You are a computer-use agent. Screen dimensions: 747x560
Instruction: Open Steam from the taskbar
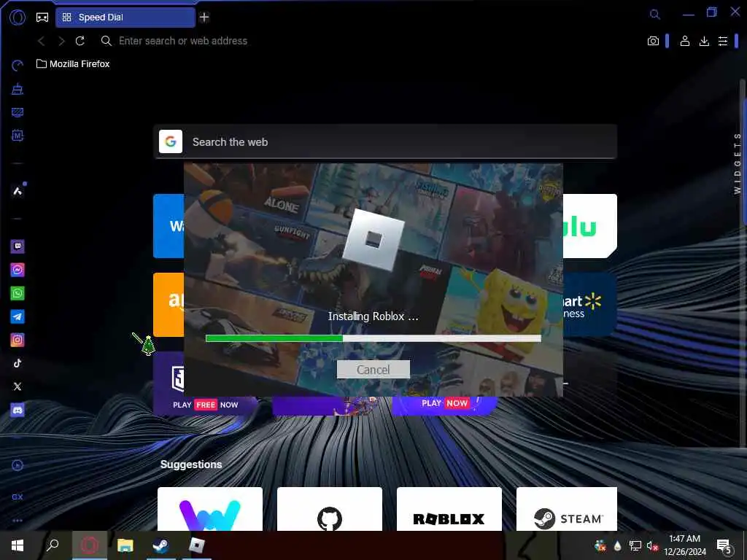coord(161,545)
